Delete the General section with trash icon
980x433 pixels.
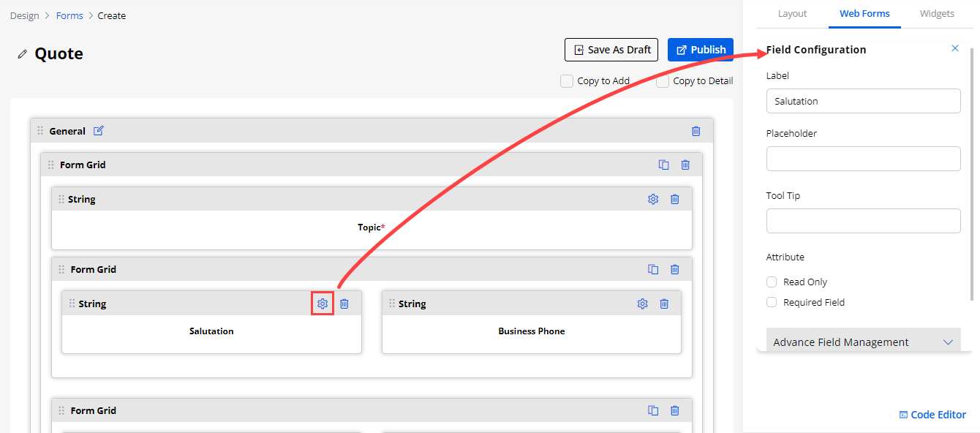[x=696, y=131]
